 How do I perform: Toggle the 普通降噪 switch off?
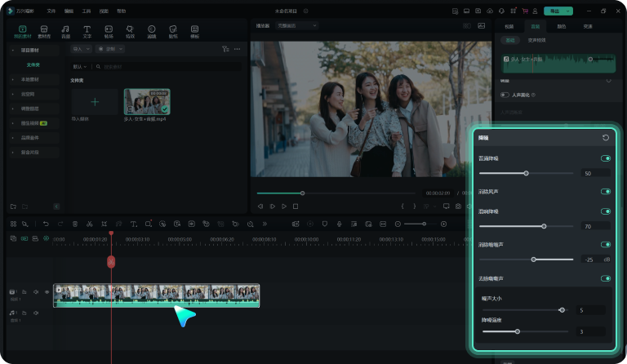tap(605, 158)
